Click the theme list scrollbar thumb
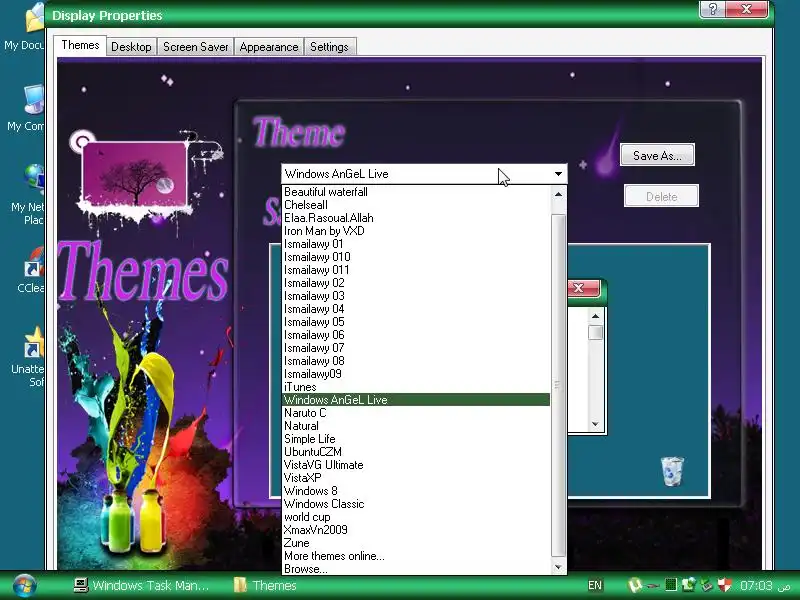Image resolution: width=800 pixels, height=600 pixels. 558,385
